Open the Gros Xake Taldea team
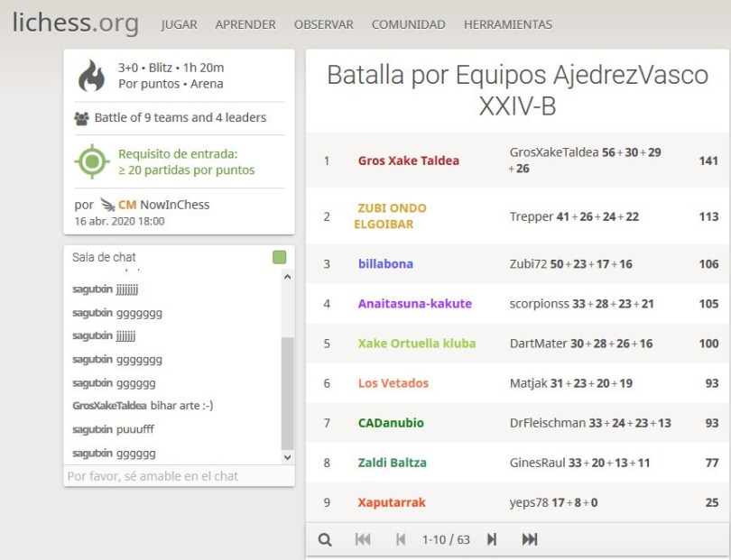The height and width of the screenshot is (560, 731). tap(408, 161)
